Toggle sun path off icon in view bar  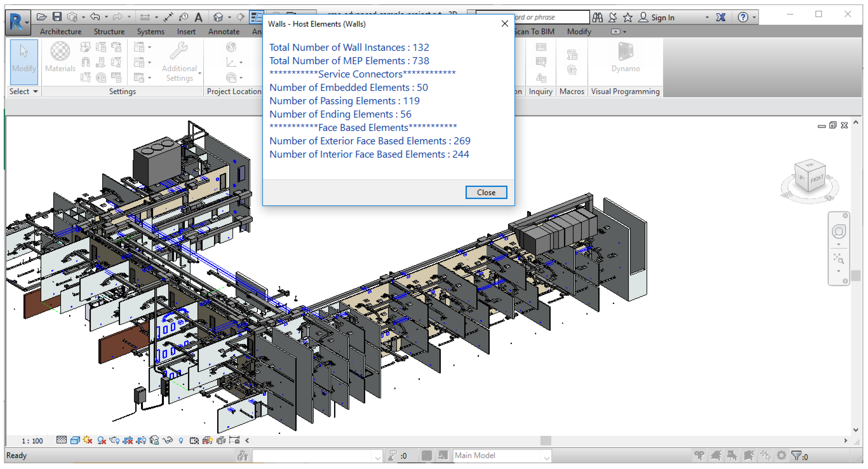[88, 440]
